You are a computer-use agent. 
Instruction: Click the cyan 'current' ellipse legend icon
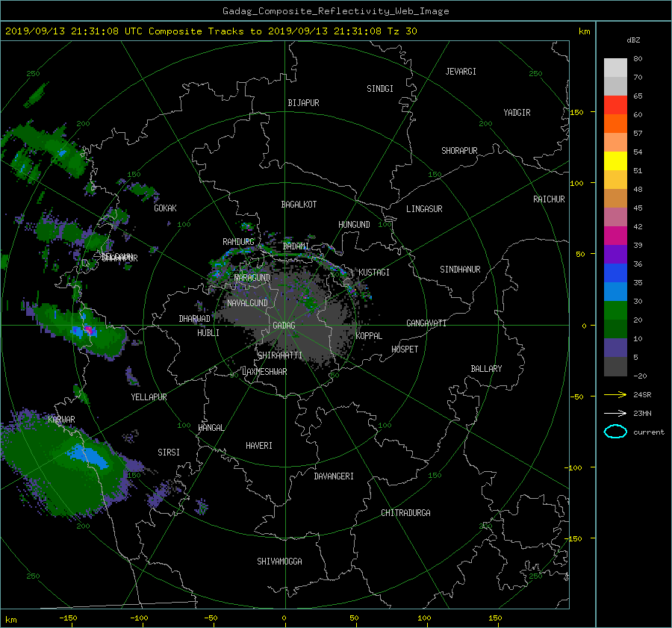615,432
